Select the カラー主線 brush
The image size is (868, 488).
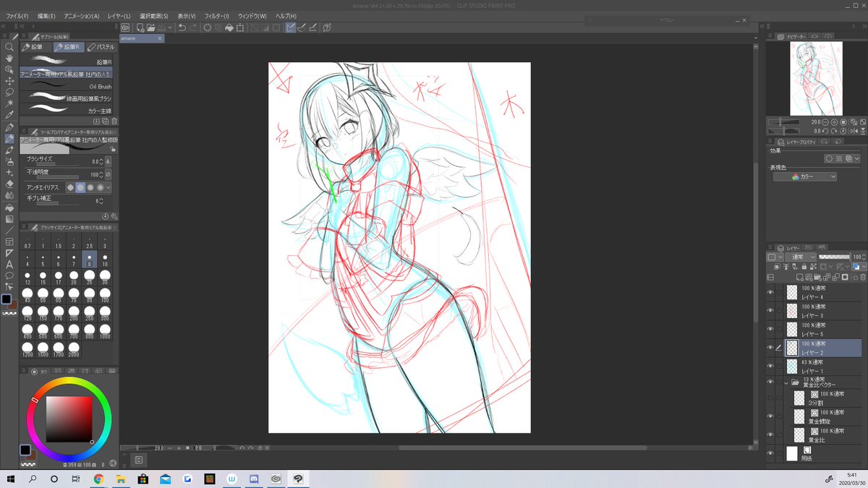[x=67, y=111]
